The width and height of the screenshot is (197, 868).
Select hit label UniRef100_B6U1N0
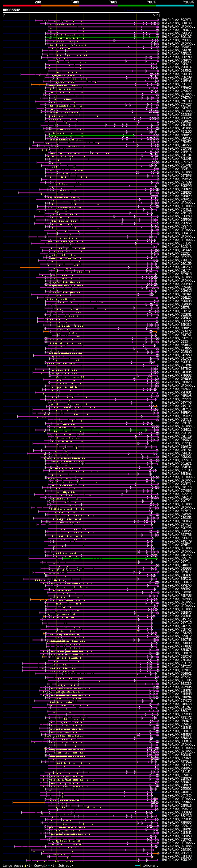(x=177, y=57)
